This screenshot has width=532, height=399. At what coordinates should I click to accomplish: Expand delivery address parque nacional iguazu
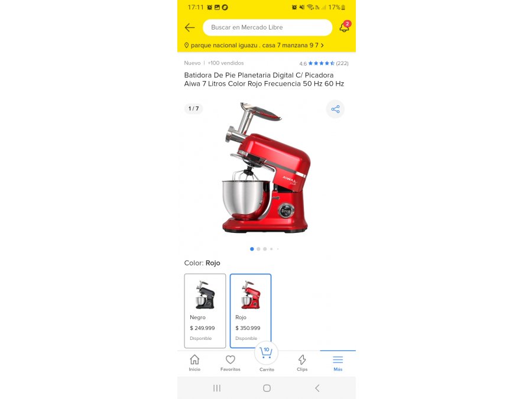254,45
